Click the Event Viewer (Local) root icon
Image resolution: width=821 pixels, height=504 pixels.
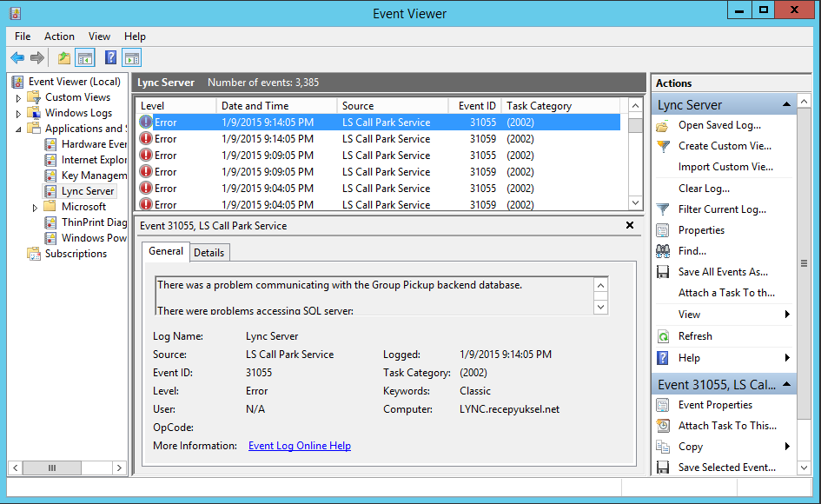pyautogui.click(x=17, y=82)
